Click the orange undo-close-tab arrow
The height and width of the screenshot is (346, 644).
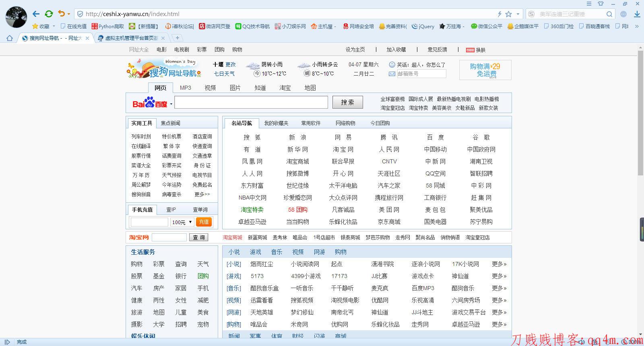[x=62, y=14]
